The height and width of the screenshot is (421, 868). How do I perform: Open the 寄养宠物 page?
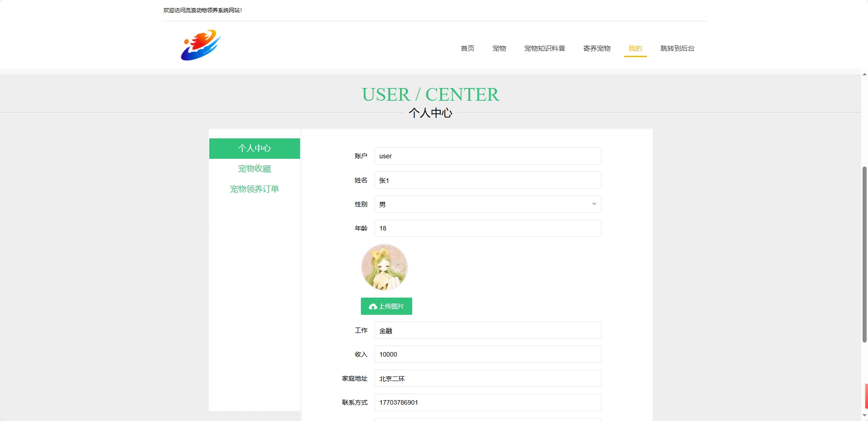[597, 49]
